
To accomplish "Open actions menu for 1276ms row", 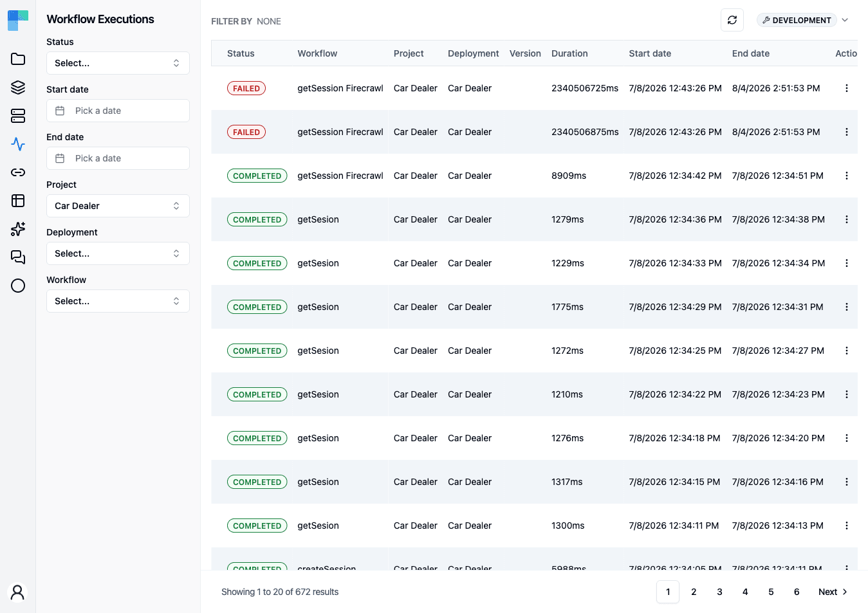I will coord(847,438).
